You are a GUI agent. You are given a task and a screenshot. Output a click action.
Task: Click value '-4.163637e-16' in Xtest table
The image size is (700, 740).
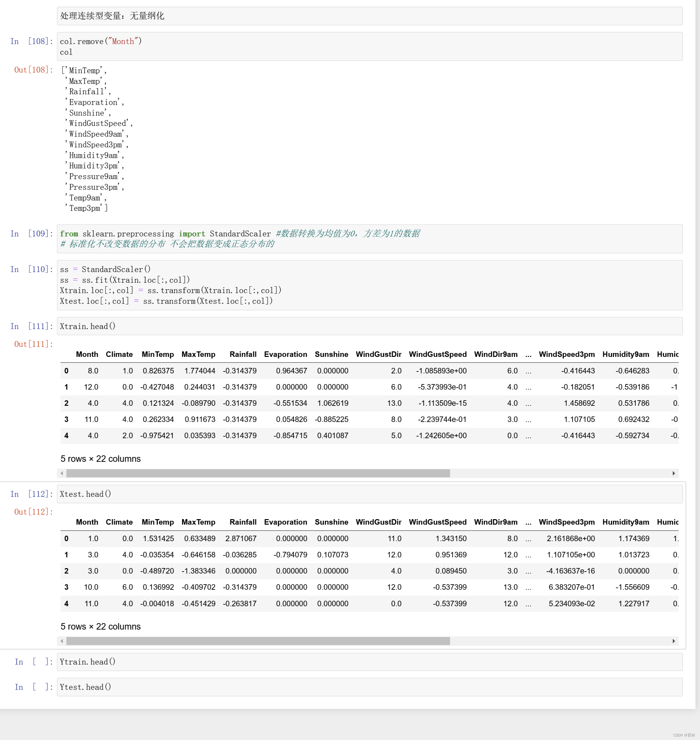570,571
